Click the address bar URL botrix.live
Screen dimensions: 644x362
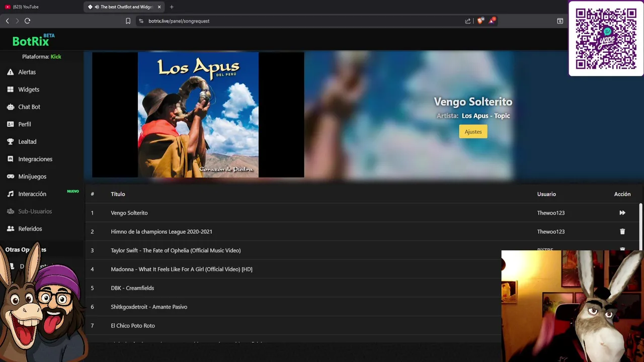click(x=179, y=21)
